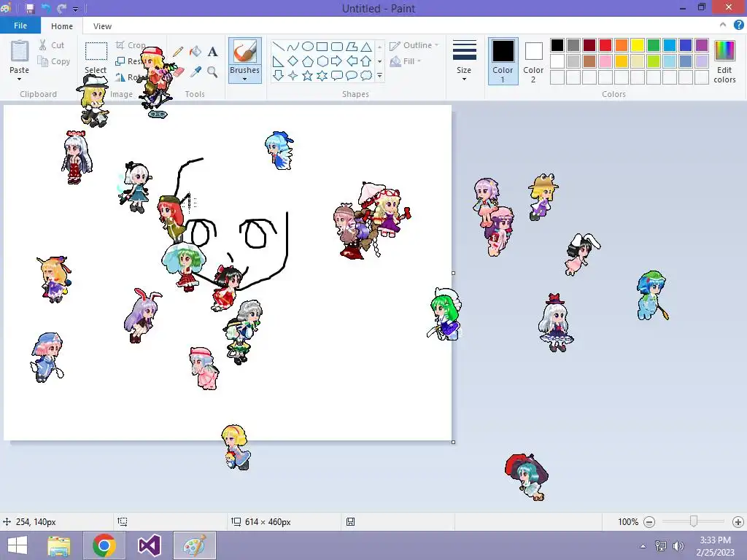Click the Copy button

coord(54,61)
